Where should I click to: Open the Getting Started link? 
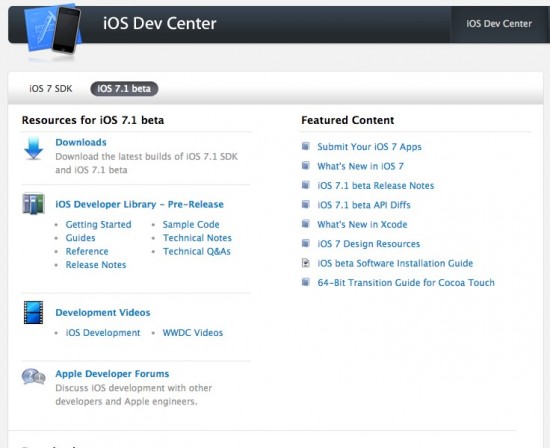(x=99, y=225)
